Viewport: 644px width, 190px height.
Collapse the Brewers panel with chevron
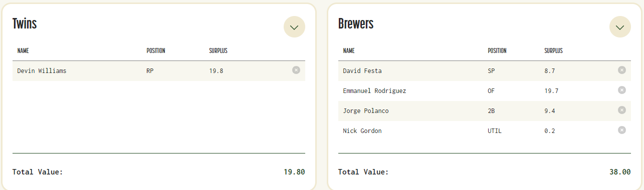click(620, 27)
